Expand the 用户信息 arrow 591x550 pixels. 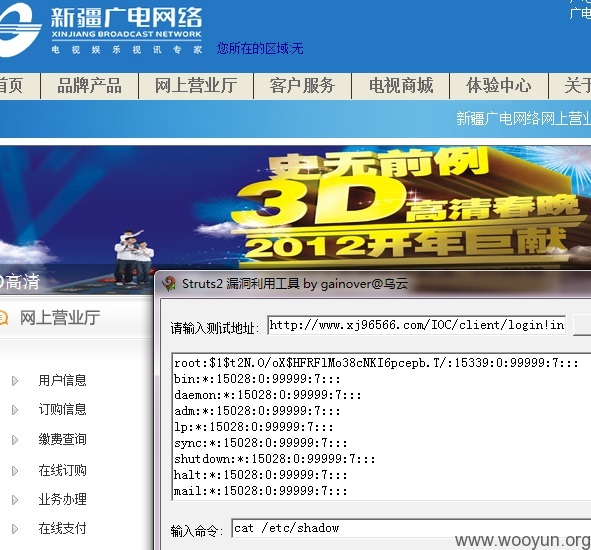[x=15, y=381]
